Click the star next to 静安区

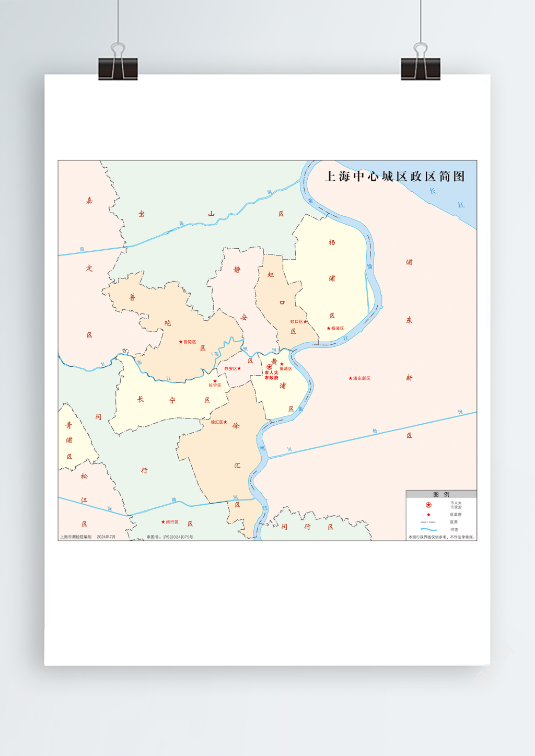(x=239, y=369)
